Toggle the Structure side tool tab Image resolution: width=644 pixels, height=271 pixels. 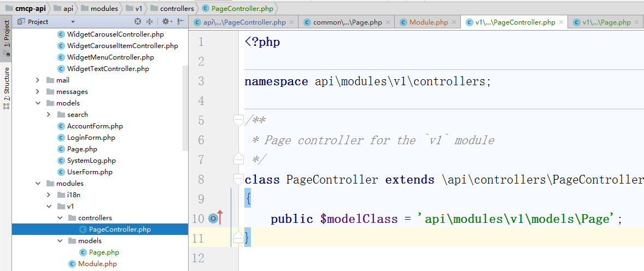tap(7, 87)
